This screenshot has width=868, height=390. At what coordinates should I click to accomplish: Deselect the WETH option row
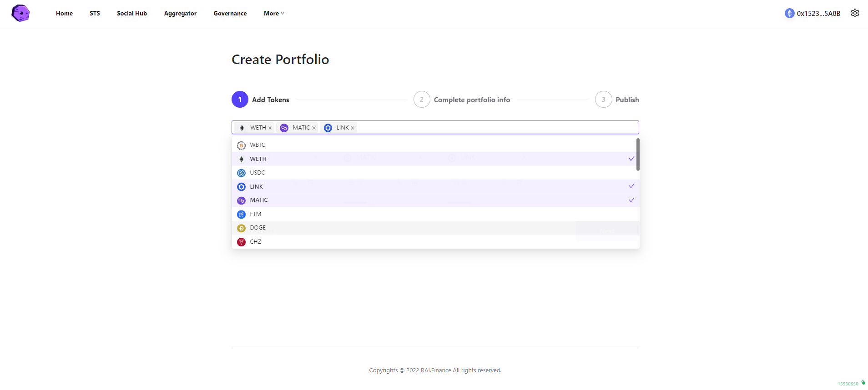click(435, 159)
